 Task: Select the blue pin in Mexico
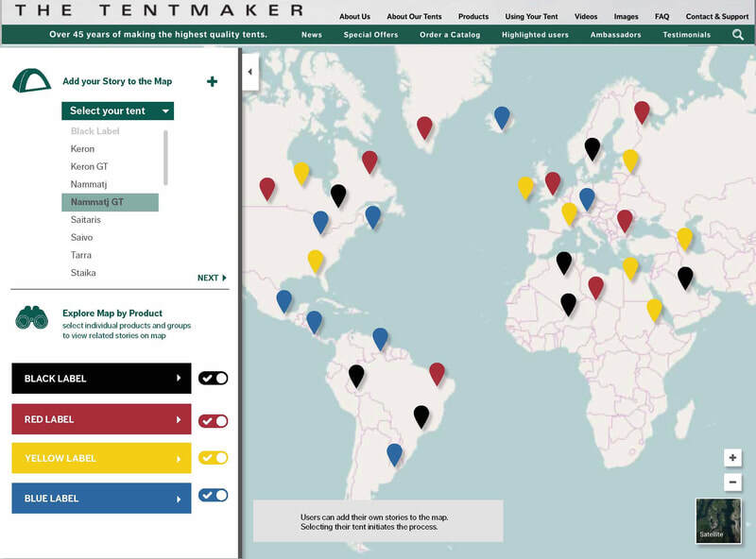(284, 301)
